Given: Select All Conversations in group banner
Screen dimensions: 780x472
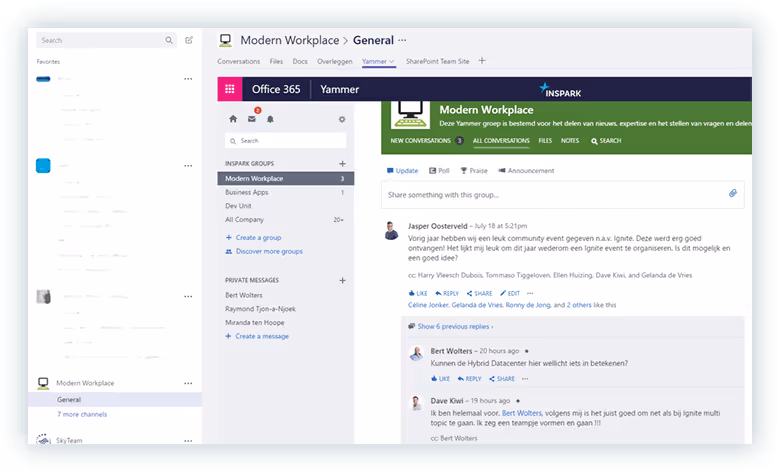Looking at the screenshot, I should (501, 141).
